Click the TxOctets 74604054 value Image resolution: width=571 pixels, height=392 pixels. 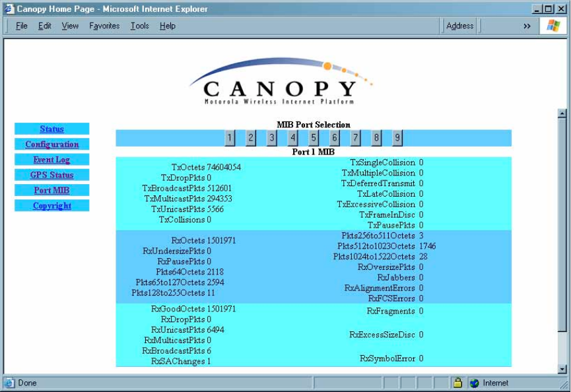coord(224,168)
